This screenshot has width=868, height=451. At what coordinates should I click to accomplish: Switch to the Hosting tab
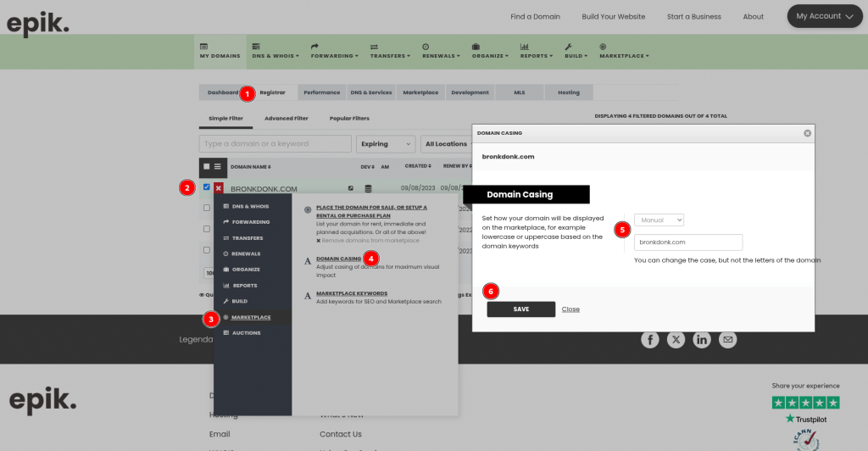(x=569, y=92)
